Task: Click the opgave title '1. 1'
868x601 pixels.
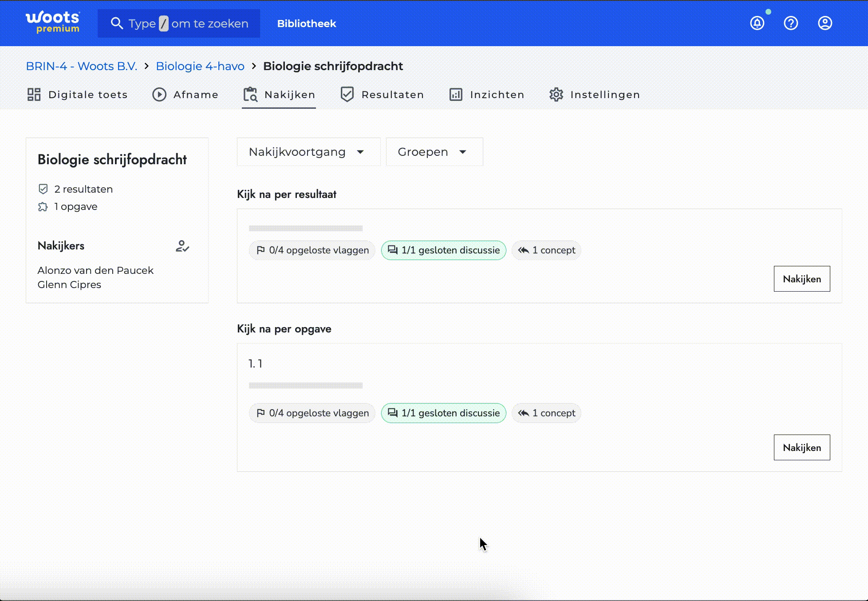Action: tap(256, 364)
